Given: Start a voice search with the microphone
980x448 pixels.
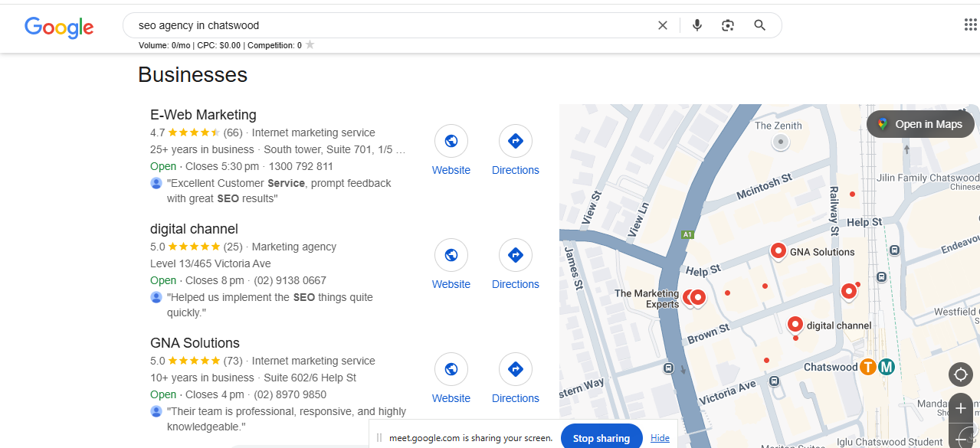Looking at the screenshot, I should click(x=697, y=25).
